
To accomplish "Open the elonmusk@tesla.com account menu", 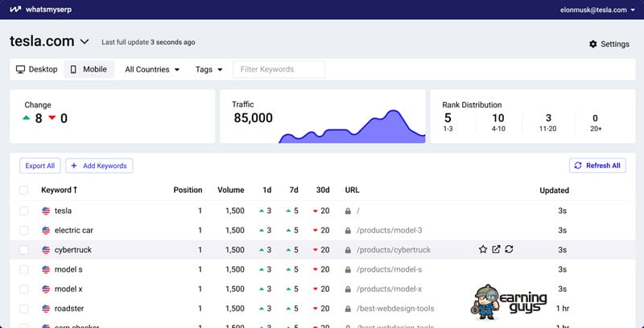I will click(597, 10).
